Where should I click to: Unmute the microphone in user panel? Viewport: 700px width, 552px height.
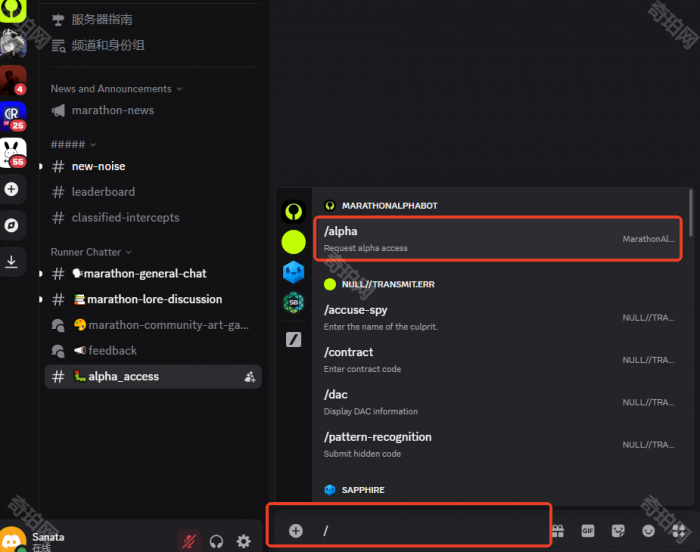tap(188, 541)
